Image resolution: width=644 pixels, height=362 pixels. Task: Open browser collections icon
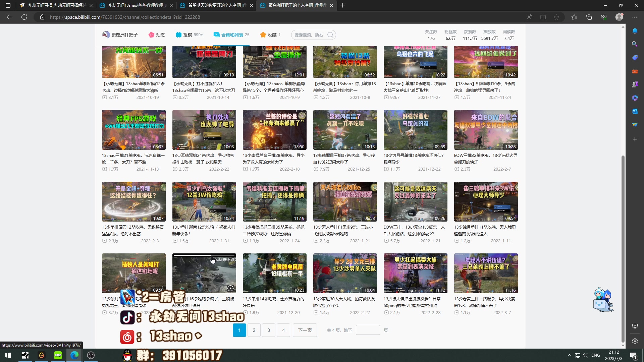(x=589, y=17)
